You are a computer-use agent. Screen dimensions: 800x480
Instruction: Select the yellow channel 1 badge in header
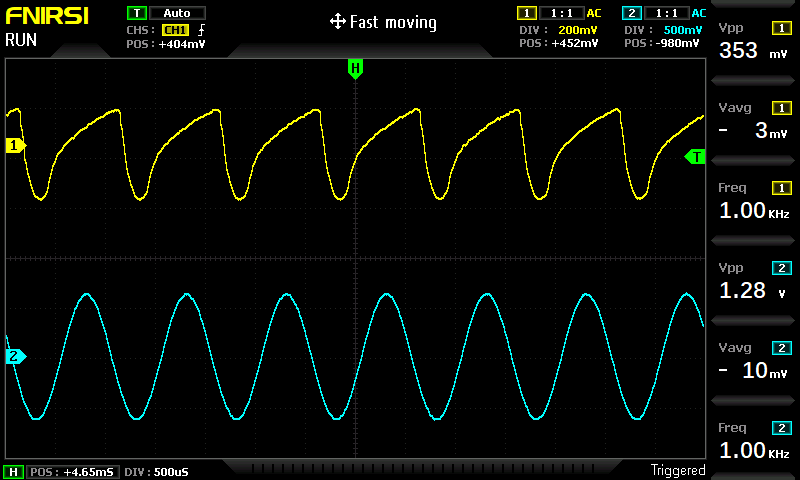click(x=527, y=13)
